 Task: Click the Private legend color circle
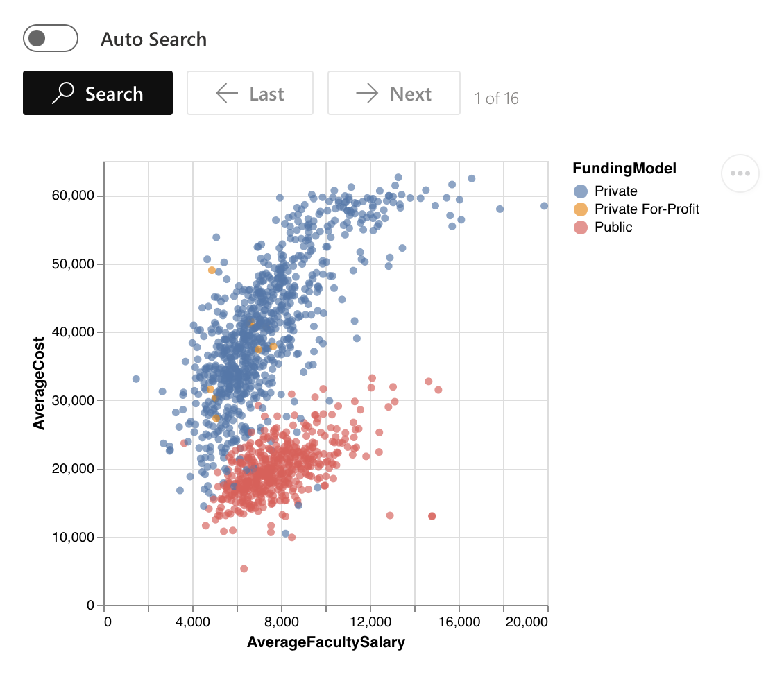[x=581, y=191]
